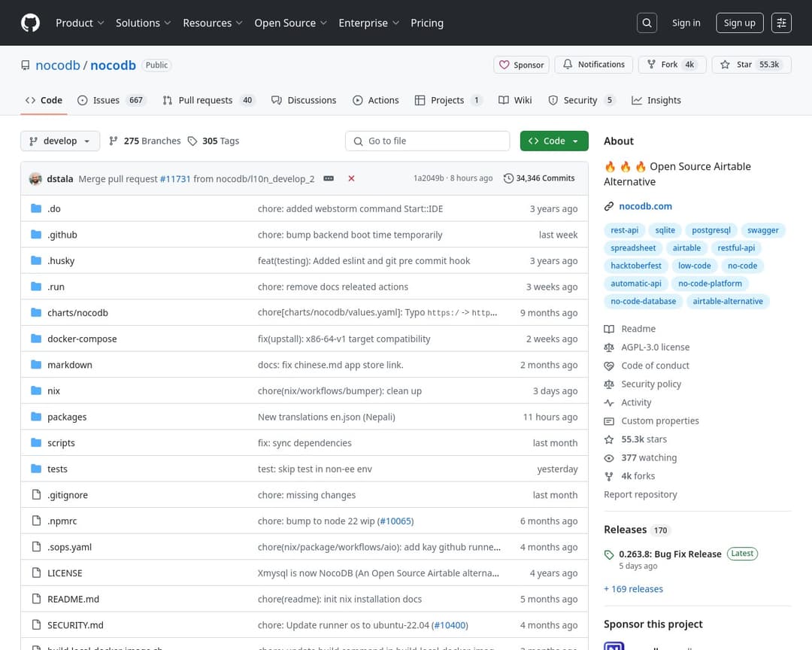Screen dimensions: 812x650
Task: Expand the Resources menu
Action: (x=212, y=23)
